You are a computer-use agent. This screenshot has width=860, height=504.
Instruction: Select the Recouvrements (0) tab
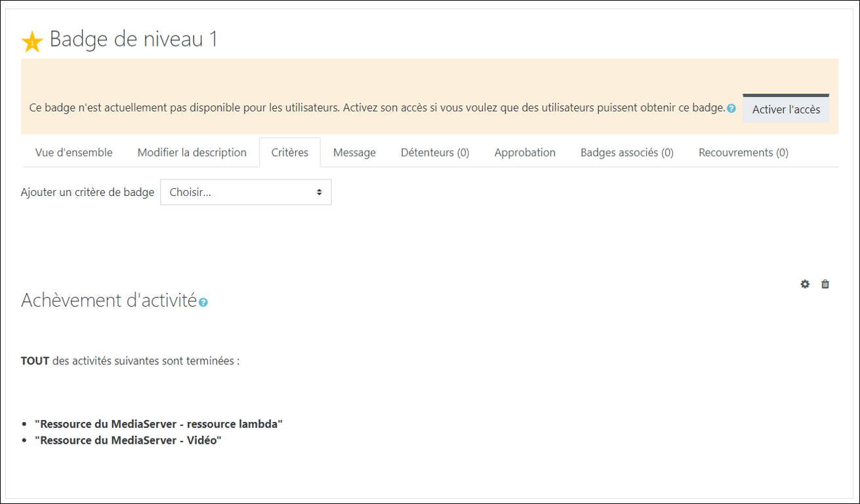pos(743,153)
